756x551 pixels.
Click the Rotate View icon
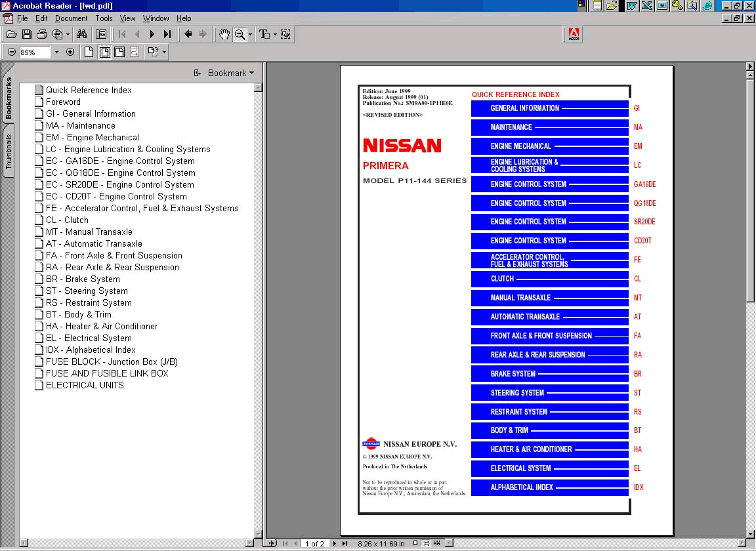point(153,52)
